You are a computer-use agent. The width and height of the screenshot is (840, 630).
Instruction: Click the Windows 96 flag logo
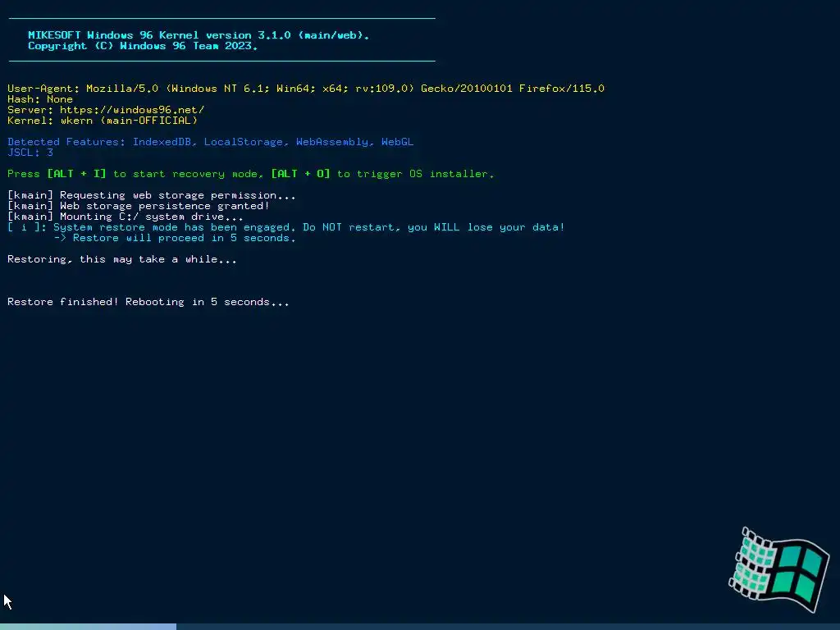[779, 570]
